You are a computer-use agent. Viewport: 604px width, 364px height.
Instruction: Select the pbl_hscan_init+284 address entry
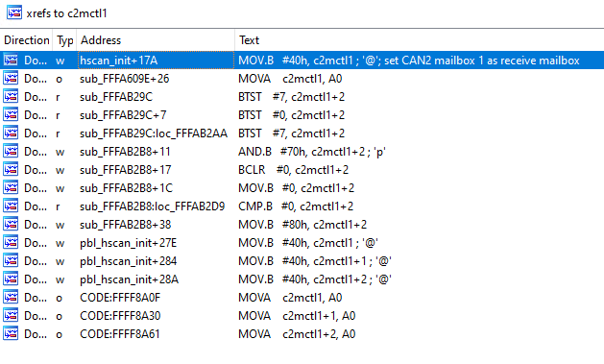pyautogui.click(x=129, y=261)
